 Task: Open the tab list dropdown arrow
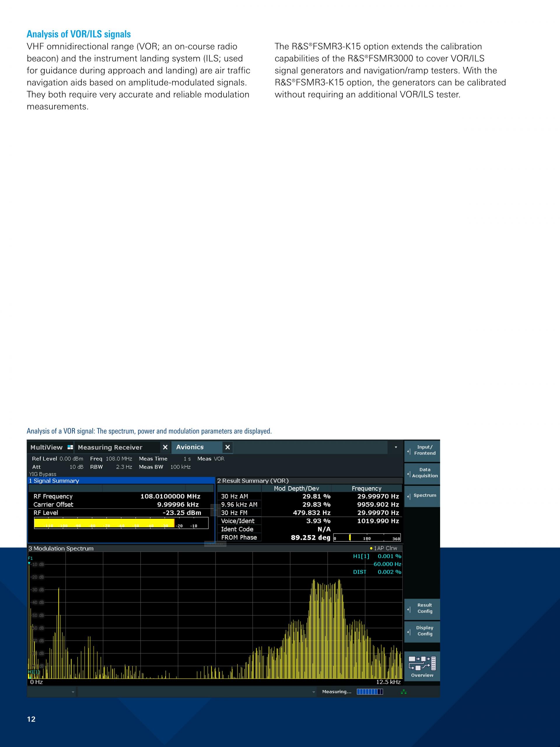(x=396, y=447)
